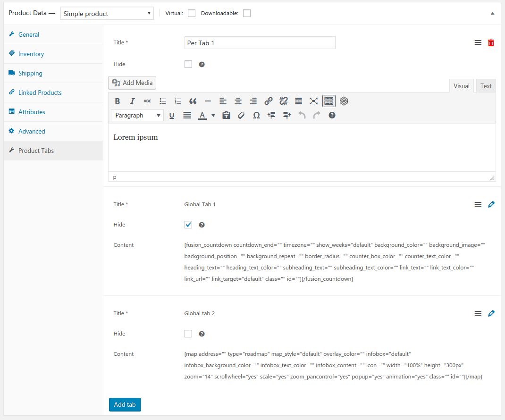Insert a blockquote in the editor
505x420 pixels.
[193, 101]
